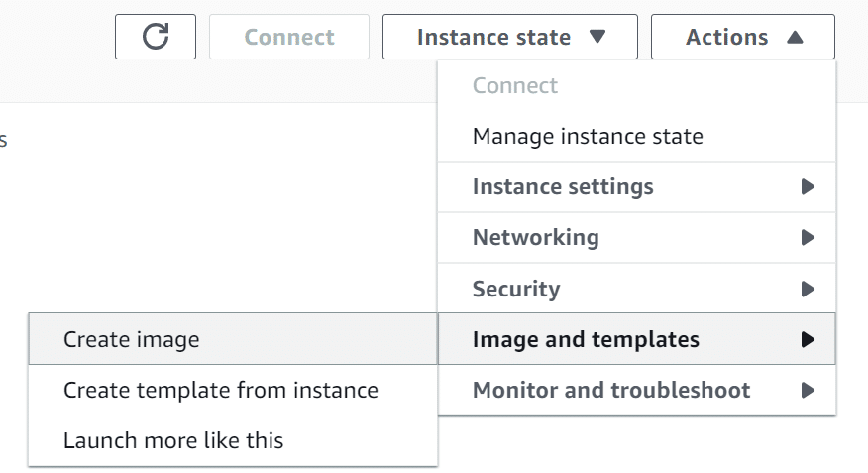Open the Networking submenu label
Image resolution: width=868 pixels, height=473 pixels.
pos(536,238)
